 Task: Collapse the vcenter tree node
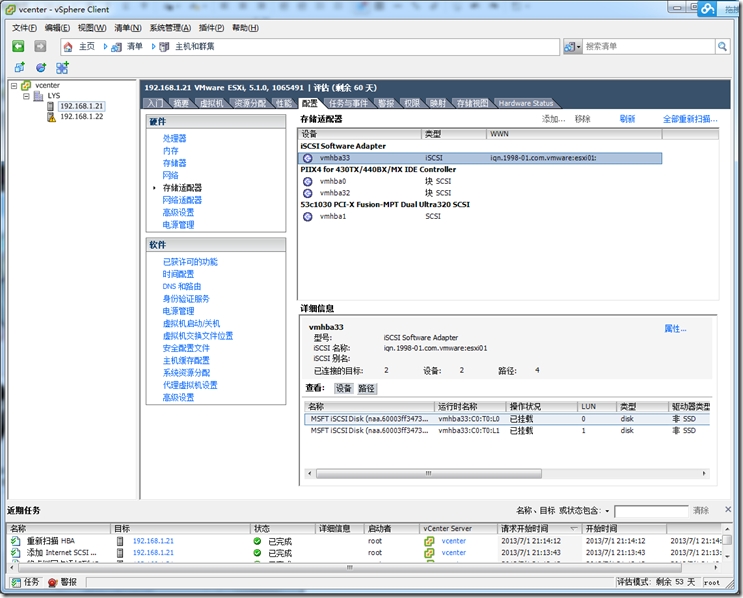click(x=14, y=86)
